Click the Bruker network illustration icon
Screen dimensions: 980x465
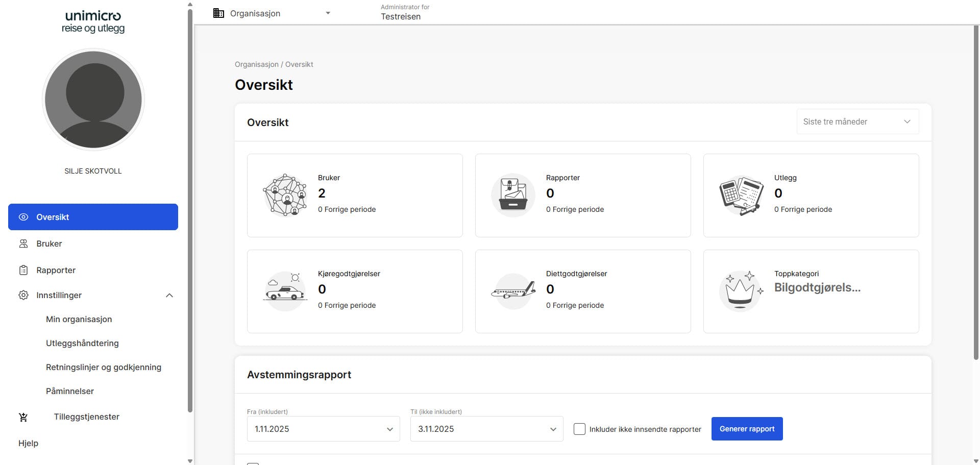coord(285,195)
